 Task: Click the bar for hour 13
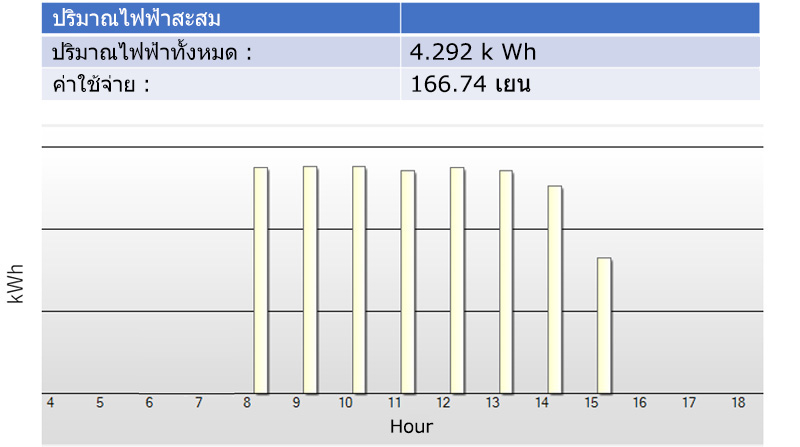tap(506, 282)
